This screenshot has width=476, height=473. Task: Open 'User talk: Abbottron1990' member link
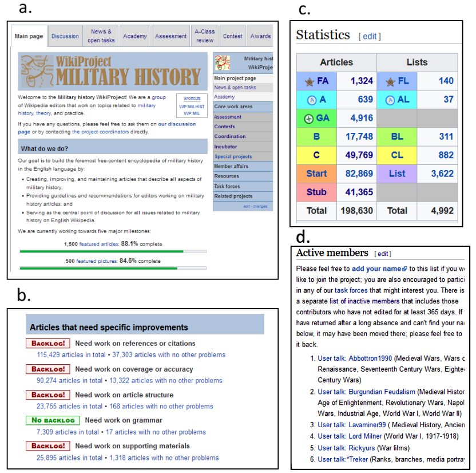pos(355,358)
